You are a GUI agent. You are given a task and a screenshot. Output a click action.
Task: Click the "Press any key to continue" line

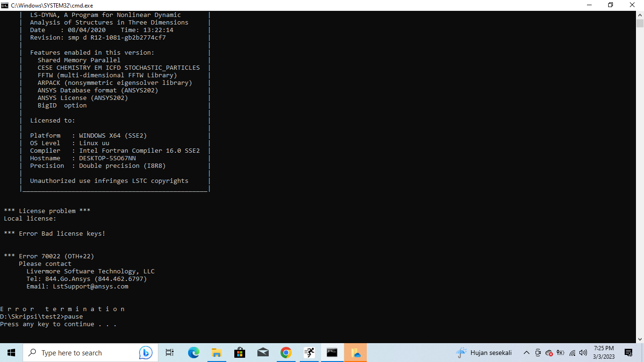click(58, 324)
